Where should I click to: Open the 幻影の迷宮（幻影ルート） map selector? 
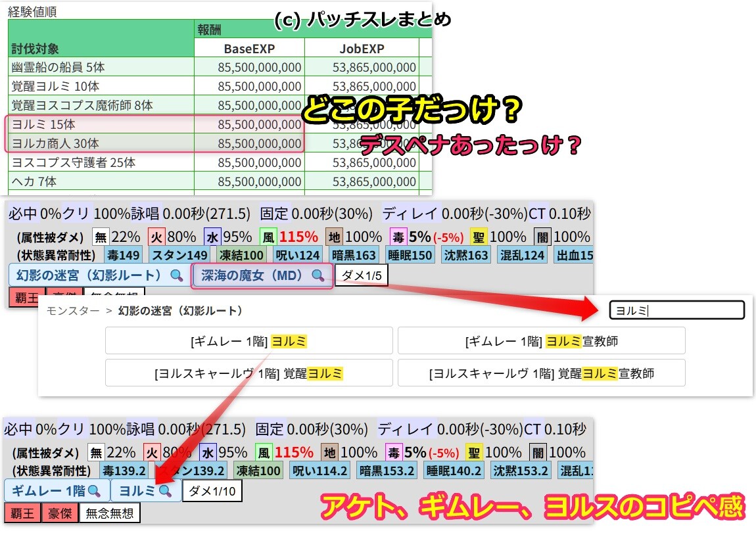pos(91,275)
